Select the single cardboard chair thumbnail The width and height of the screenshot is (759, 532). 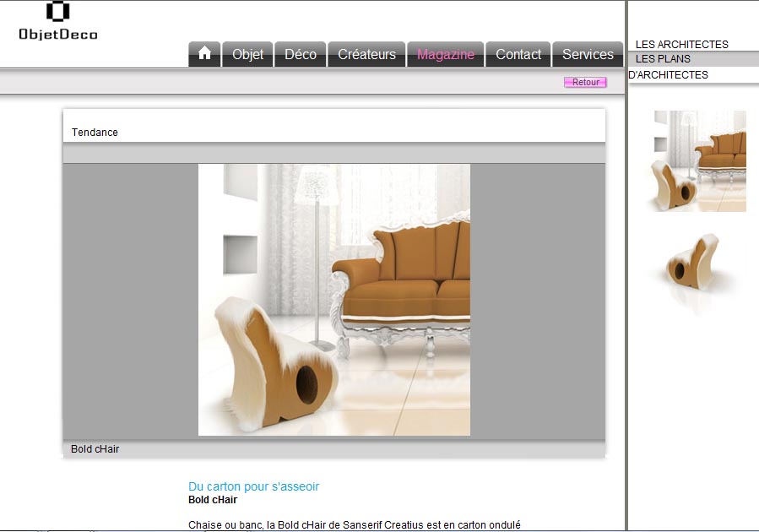coord(694,265)
